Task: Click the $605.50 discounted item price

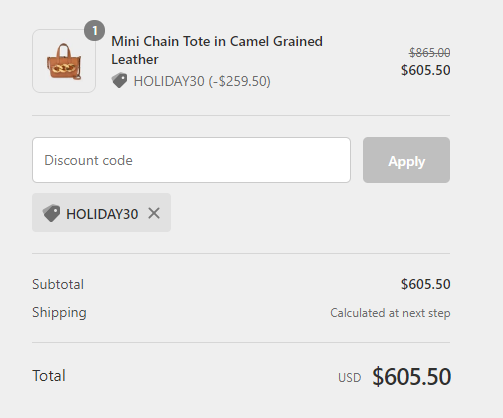Action: click(426, 70)
